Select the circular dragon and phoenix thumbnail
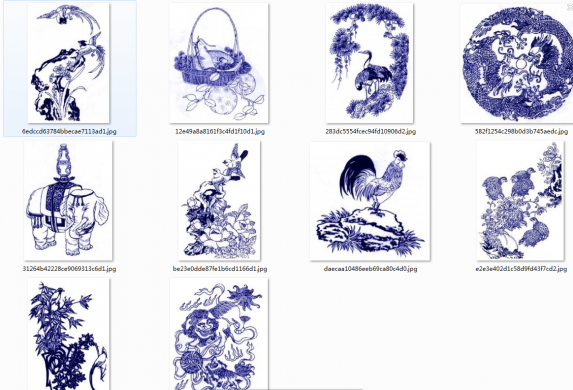 [x=517, y=63]
